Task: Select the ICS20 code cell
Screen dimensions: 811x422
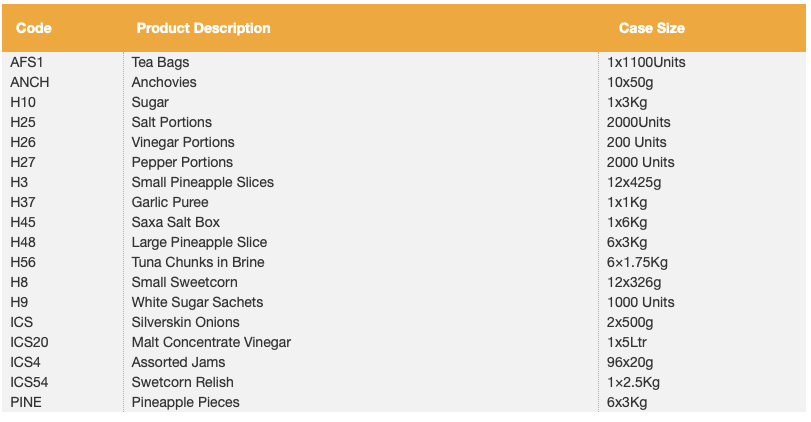Action: (x=29, y=342)
